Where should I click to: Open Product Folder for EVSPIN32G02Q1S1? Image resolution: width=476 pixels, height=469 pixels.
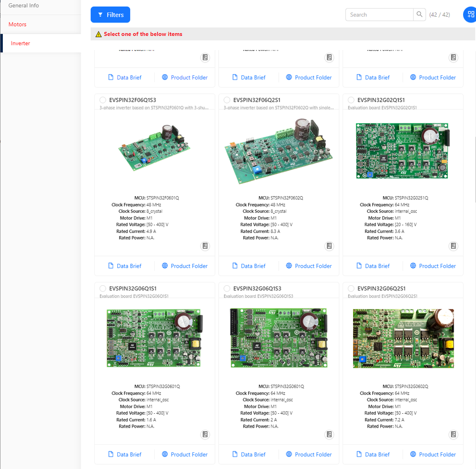pyautogui.click(x=433, y=266)
